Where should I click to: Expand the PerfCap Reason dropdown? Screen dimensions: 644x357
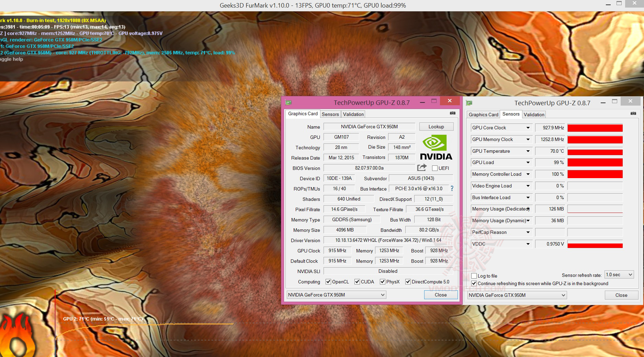pyautogui.click(x=528, y=232)
